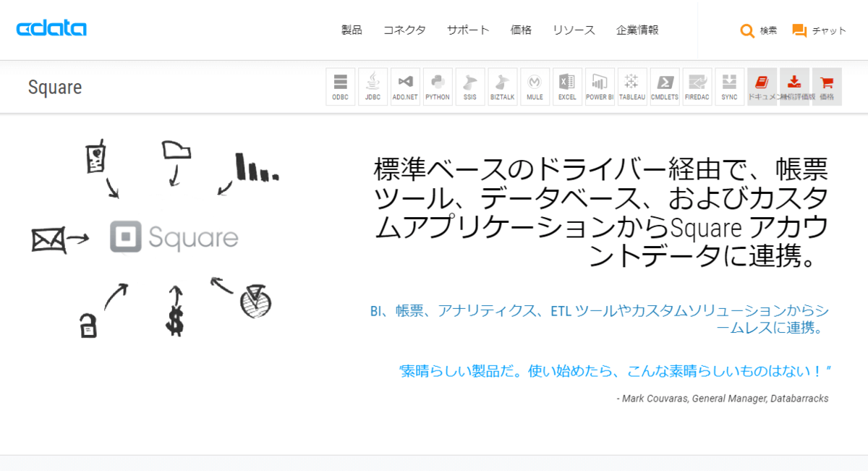Click the Square logo graphic
This screenshot has height=471, width=868.
pos(174,237)
